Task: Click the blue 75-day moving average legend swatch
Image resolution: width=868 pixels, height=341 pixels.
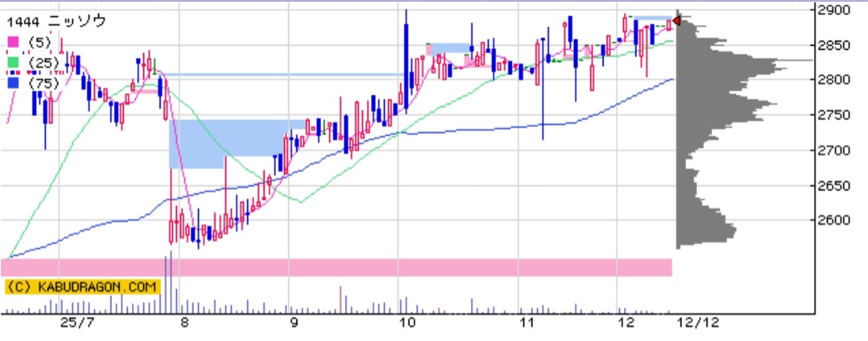Action: point(12,83)
